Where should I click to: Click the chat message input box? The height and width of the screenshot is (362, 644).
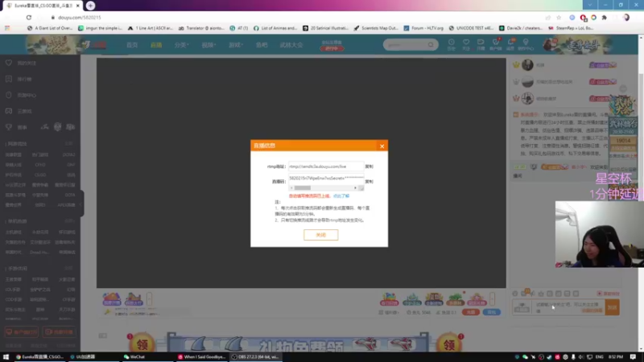568,307
